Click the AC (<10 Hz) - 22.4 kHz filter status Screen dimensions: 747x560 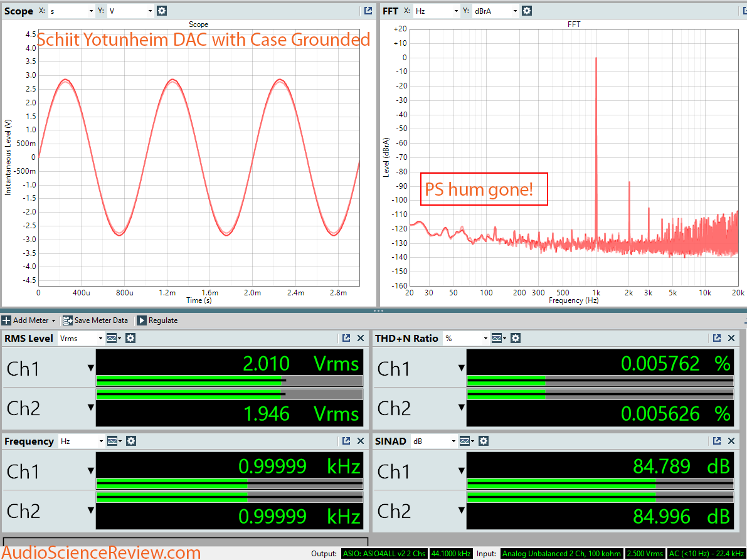(x=707, y=553)
